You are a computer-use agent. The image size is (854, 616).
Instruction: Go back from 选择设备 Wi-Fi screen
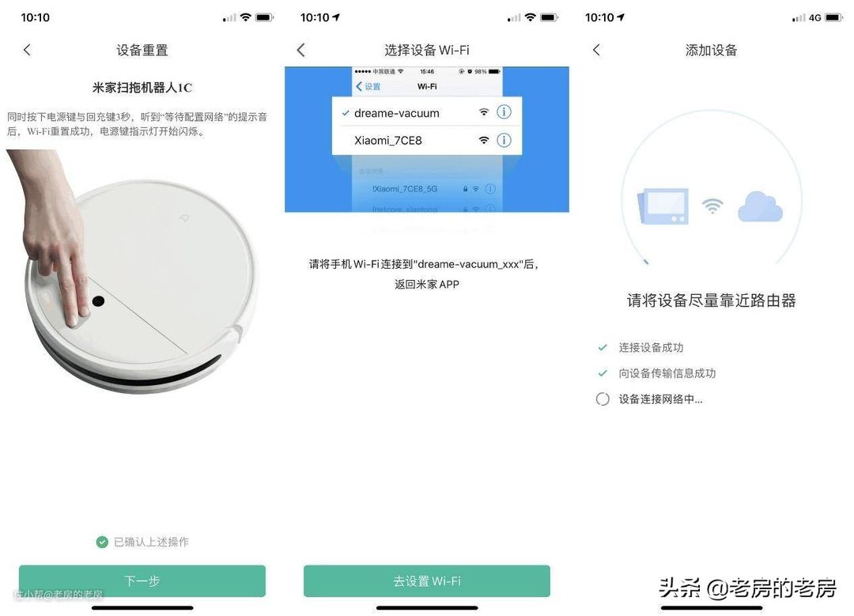301,50
